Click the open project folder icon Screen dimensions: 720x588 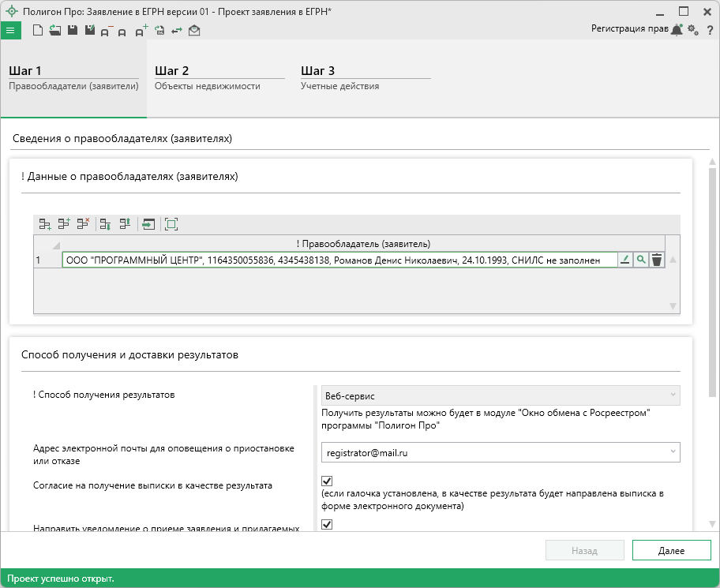point(54,31)
